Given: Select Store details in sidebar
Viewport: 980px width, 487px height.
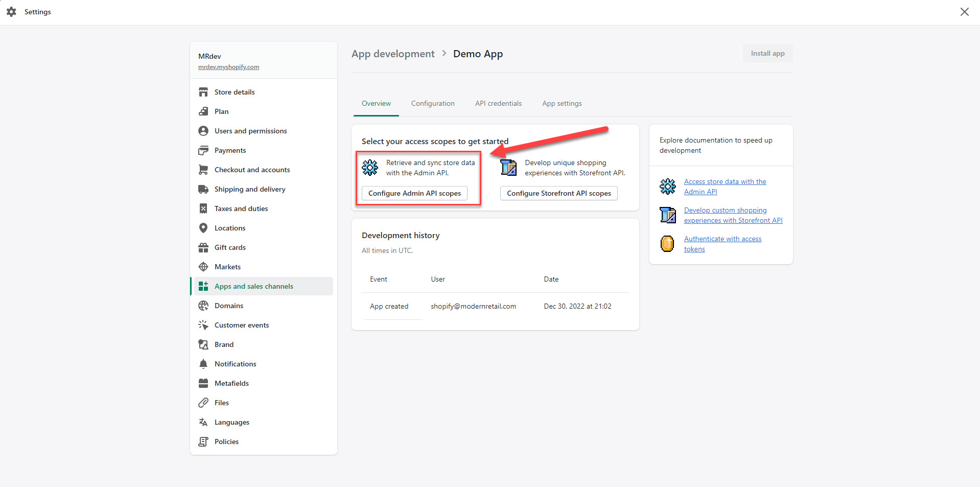Looking at the screenshot, I should click(264, 92).
